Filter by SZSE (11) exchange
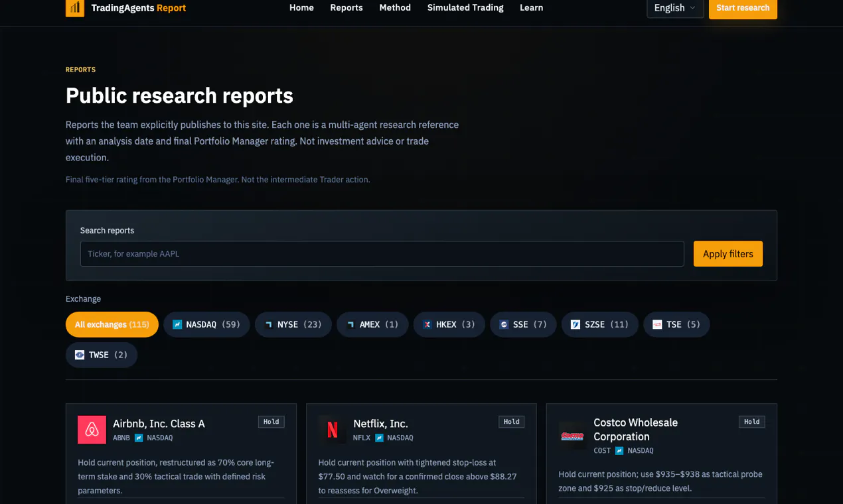 600,325
